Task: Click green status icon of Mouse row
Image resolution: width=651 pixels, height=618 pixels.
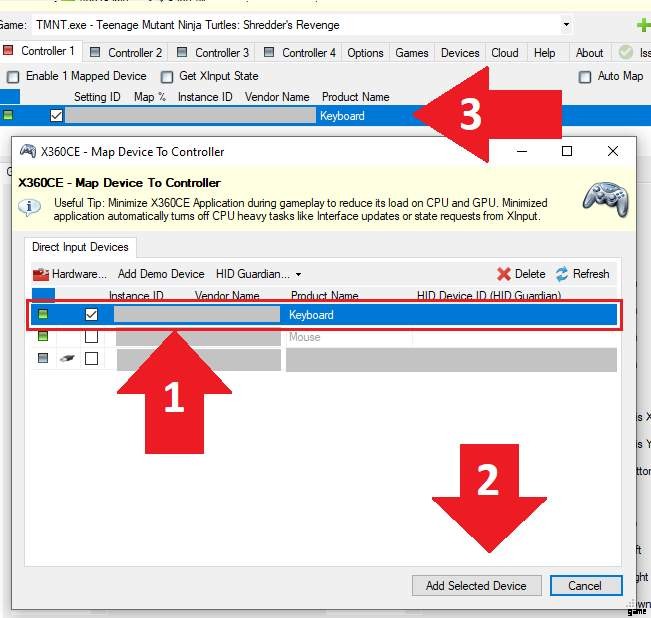Action: tap(43, 336)
